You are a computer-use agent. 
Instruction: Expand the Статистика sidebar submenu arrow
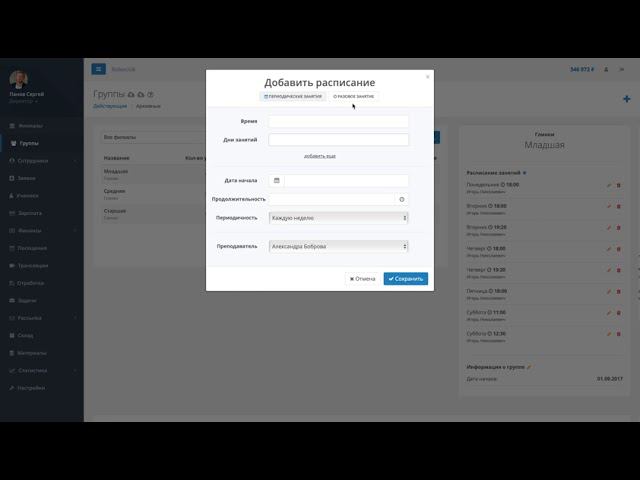tap(75, 371)
